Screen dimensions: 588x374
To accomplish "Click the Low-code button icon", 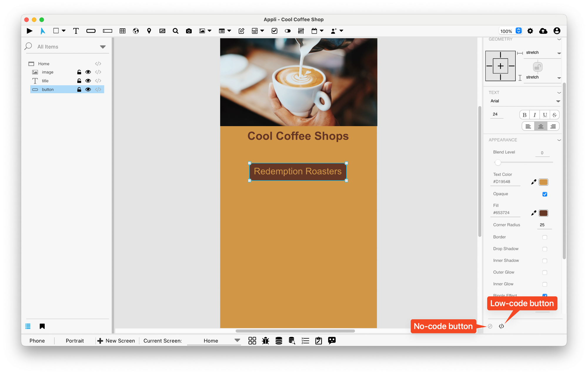I will click(502, 326).
